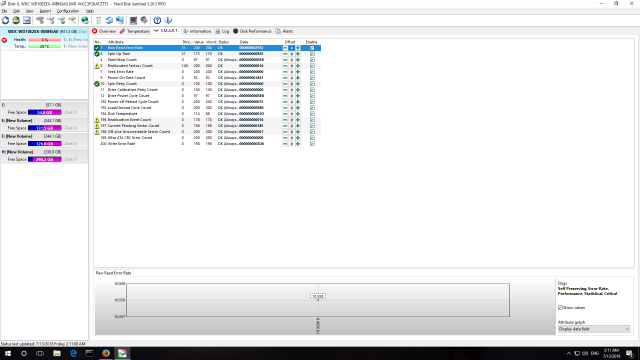The image size is (640, 360).
Task: Open help via the blue question mark icon
Action: click(157, 20)
